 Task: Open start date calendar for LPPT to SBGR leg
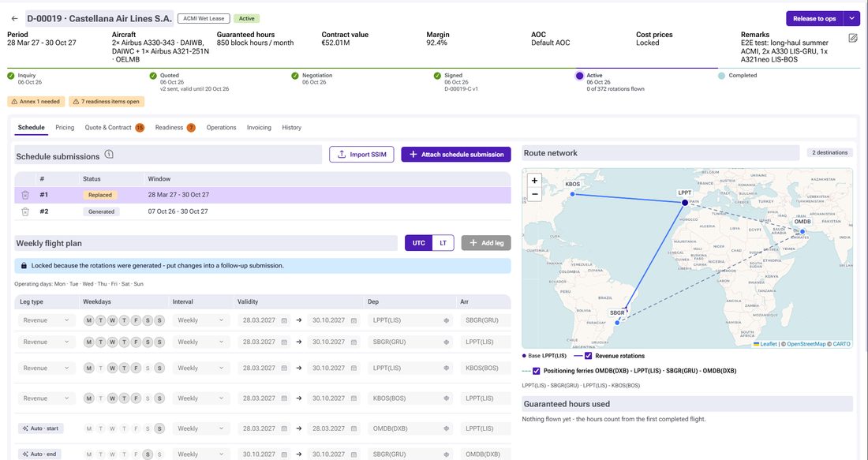[x=284, y=320]
